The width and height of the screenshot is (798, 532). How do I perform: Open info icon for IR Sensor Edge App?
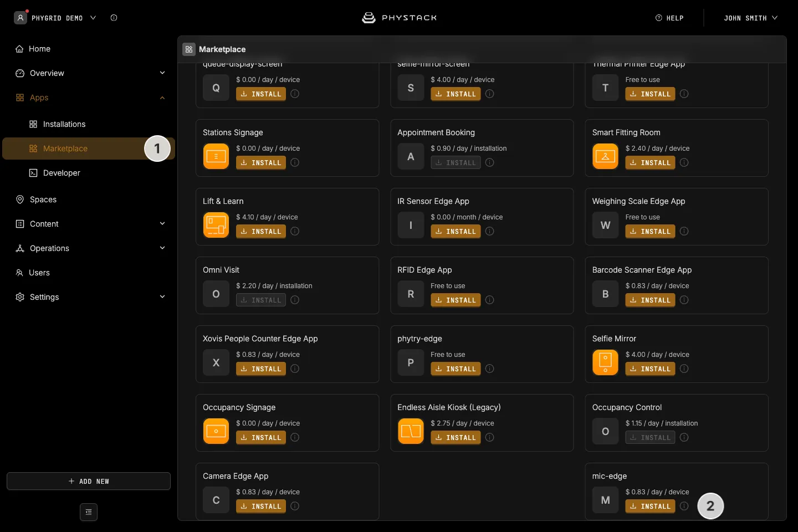[490, 231]
